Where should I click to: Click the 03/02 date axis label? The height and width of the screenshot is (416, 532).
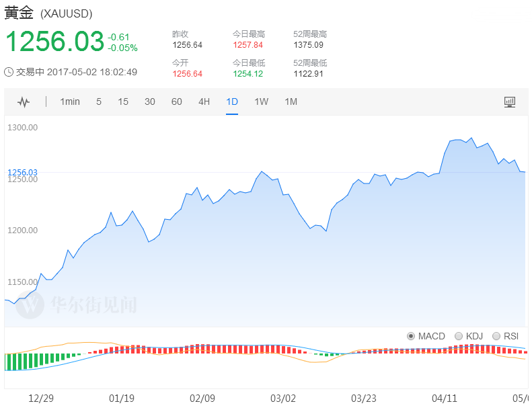coord(283,399)
